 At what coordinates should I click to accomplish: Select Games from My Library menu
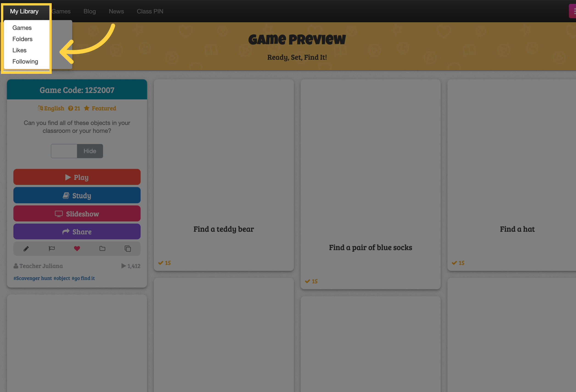click(x=22, y=27)
